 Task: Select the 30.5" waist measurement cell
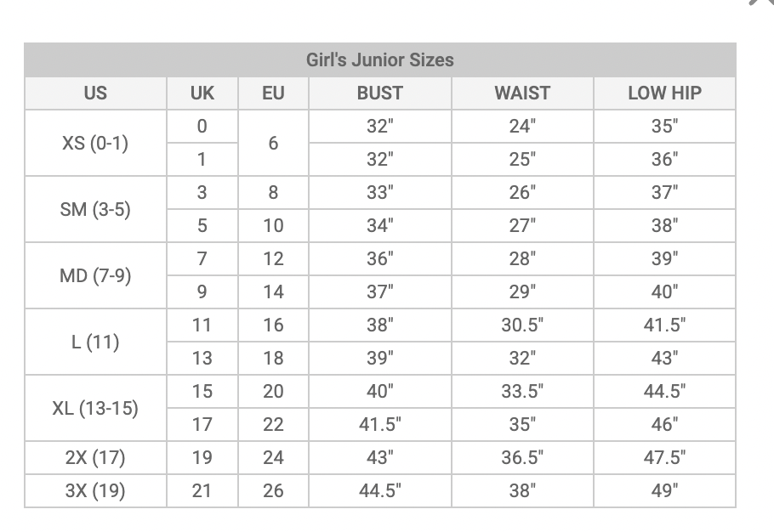522,325
